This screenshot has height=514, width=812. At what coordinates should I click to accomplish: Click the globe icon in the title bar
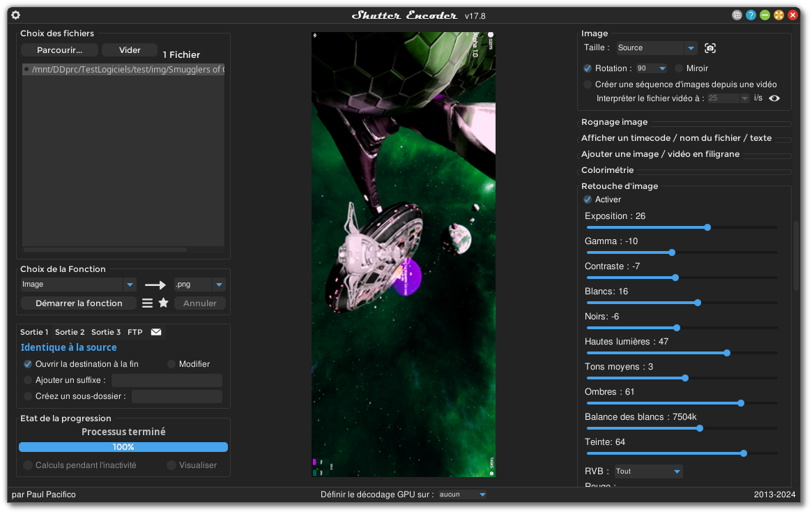[x=737, y=15]
